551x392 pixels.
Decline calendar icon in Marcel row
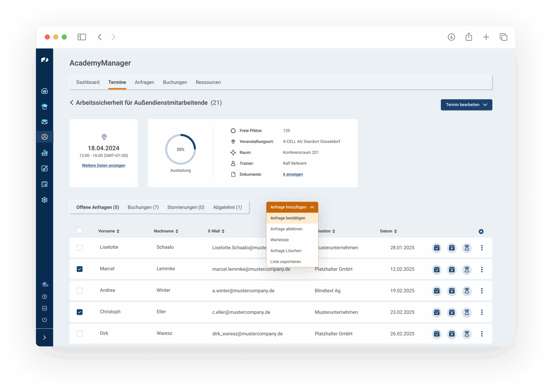pyautogui.click(x=452, y=269)
